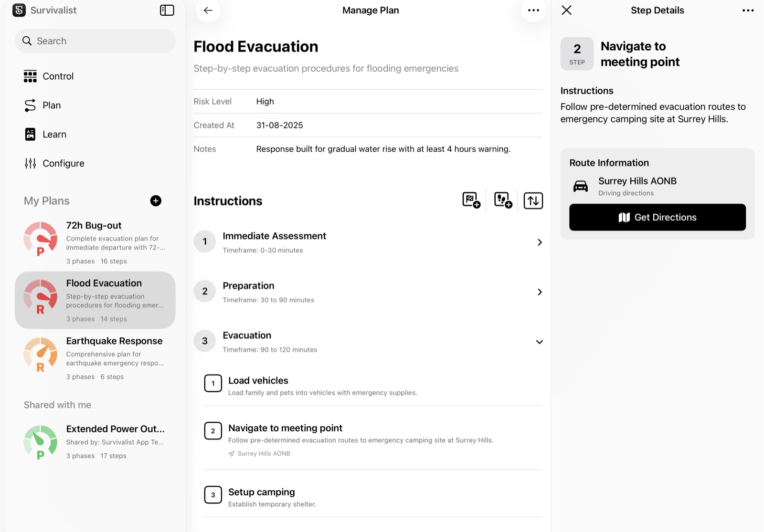Open the shared Extended Power Outage plan

click(95, 442)
